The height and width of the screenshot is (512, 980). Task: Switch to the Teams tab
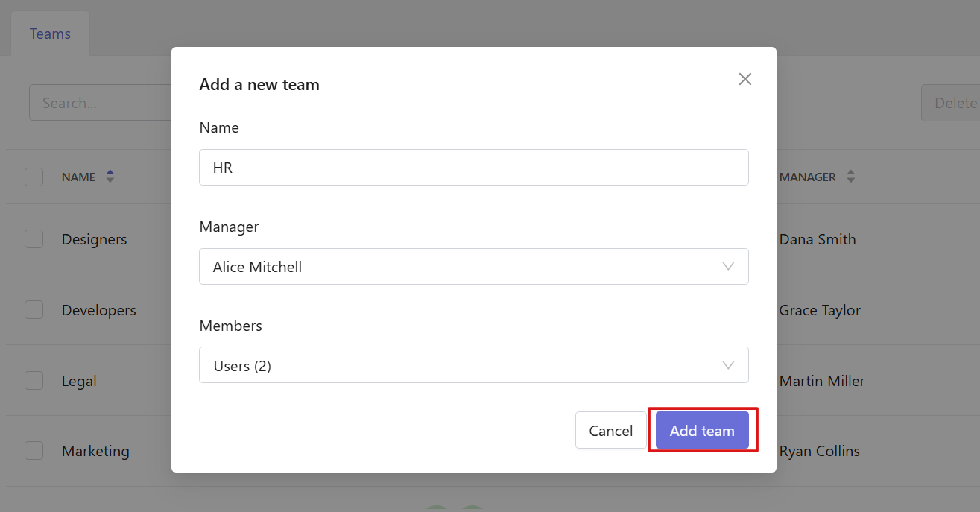pos(50,34)
